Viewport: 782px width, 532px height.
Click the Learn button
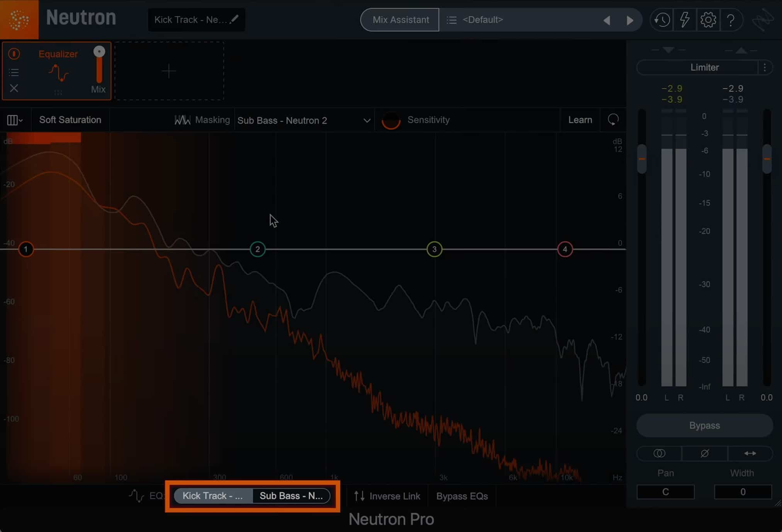tap(580, 120)
